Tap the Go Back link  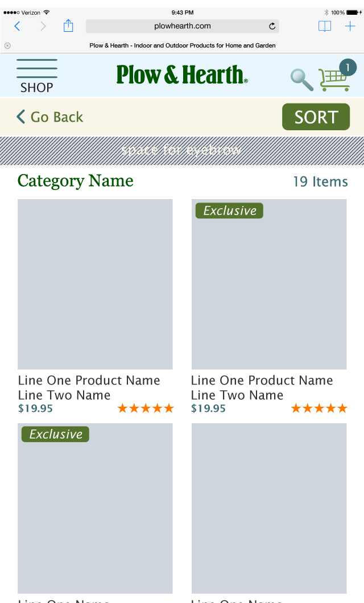tap(50, 117)
